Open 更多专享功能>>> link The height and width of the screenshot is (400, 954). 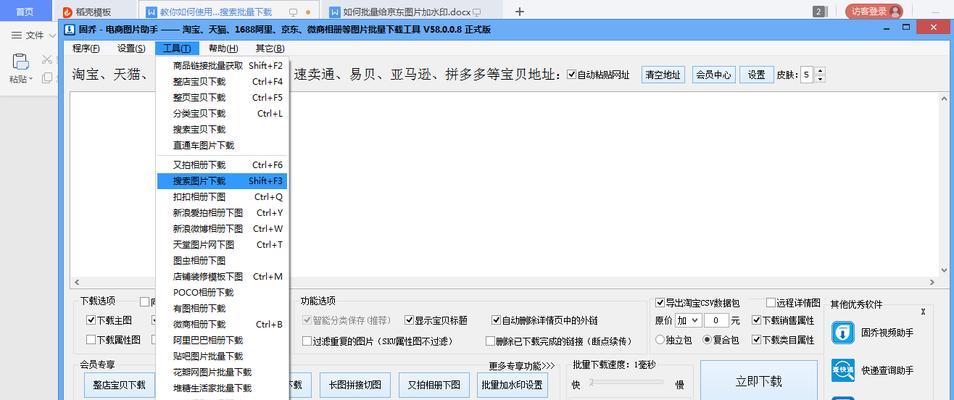(522, 365)
